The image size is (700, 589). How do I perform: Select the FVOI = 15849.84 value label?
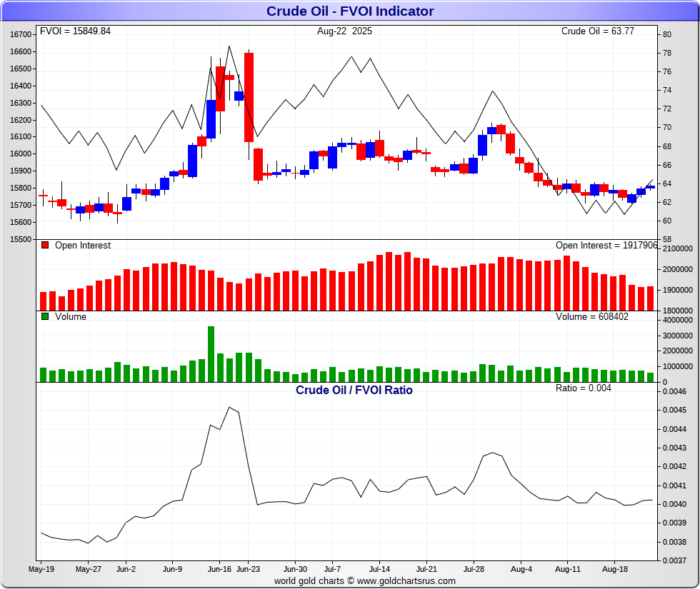[75, 31]
